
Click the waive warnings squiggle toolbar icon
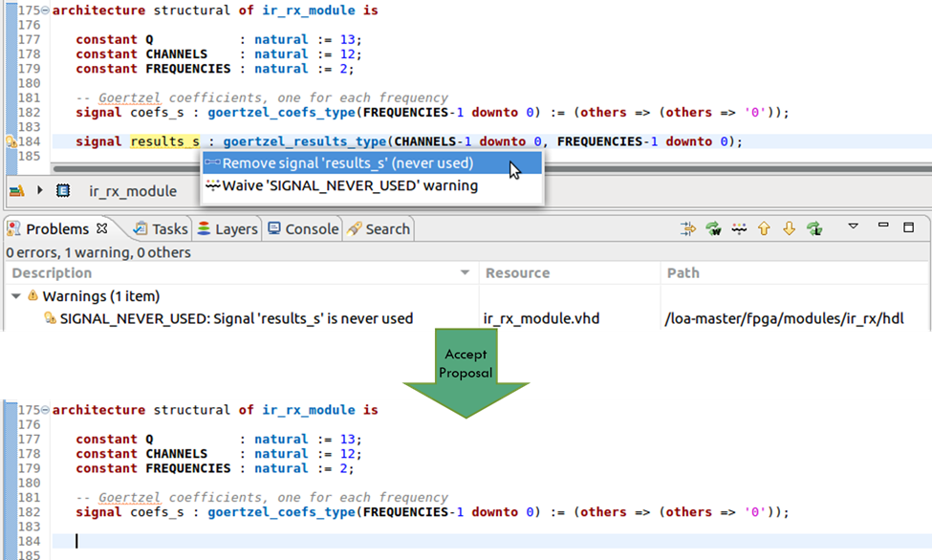739,228
